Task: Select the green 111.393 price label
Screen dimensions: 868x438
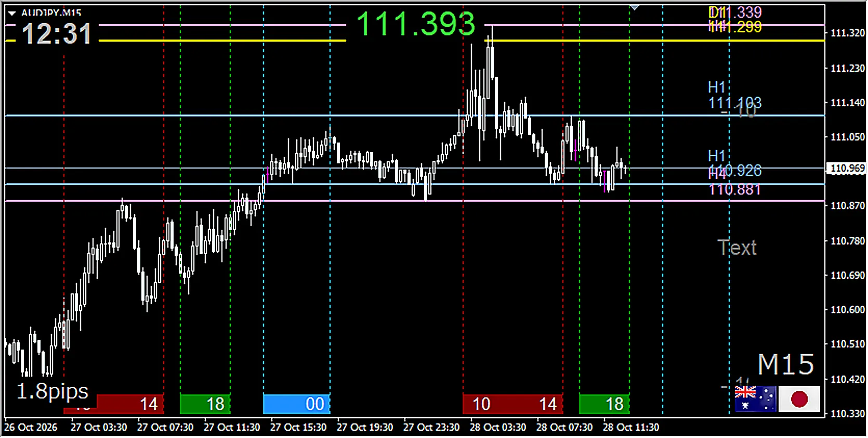Action: pos(416,24)
